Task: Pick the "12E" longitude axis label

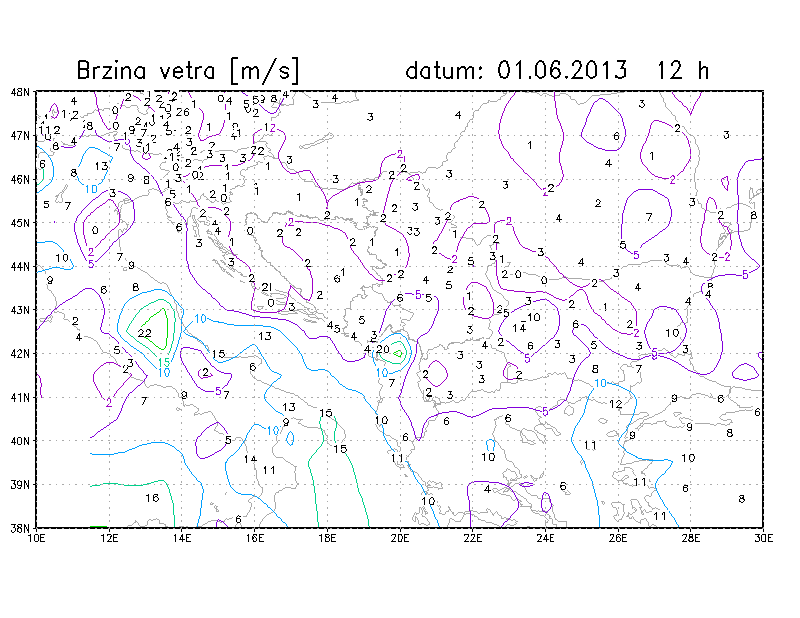Action: pyautogui.click(x=109, y=538)
